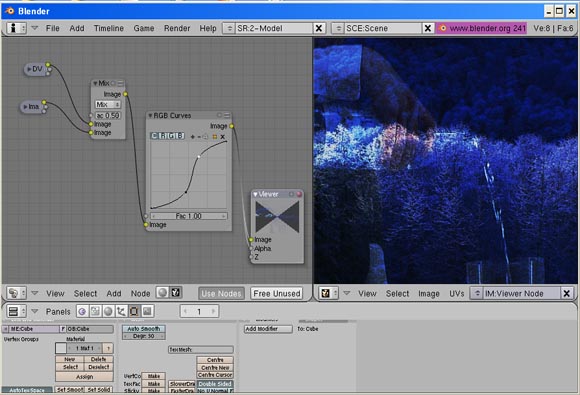Zoom out curve with minus icon
The width and height of the screenshot is (580, 395).
(199, 136)
